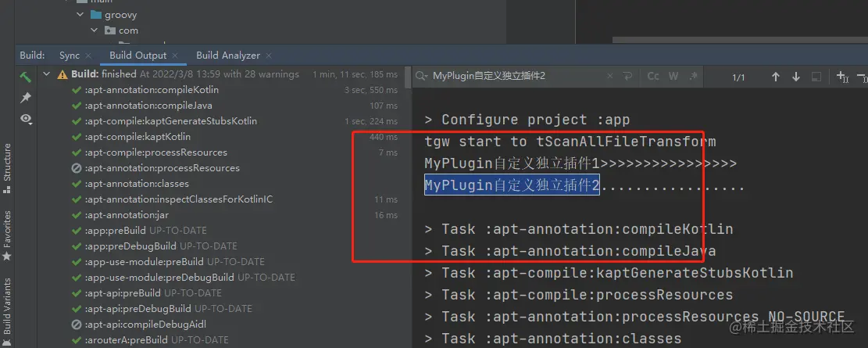Go to previous search occurrence
The image size is (868, 348).
click(776, 77)
